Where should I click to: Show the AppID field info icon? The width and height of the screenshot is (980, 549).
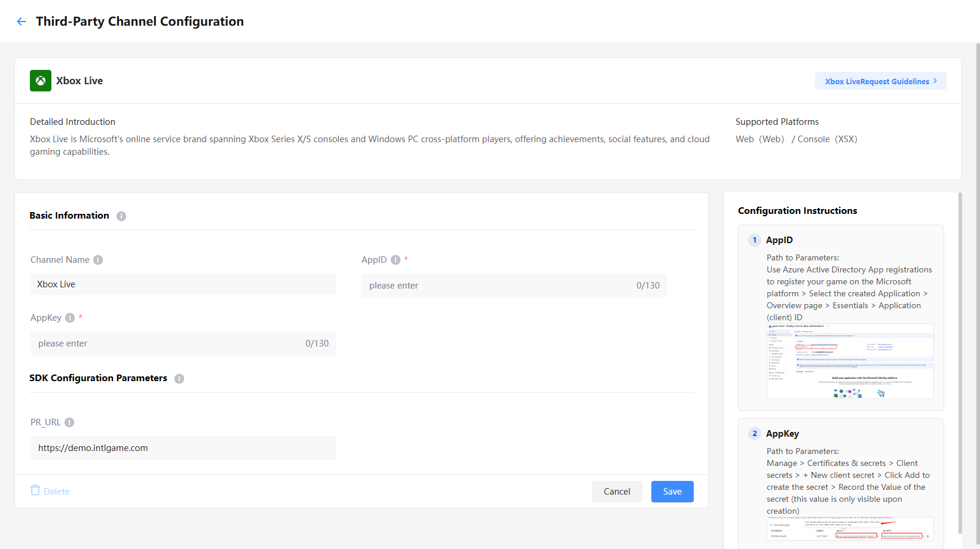pyautogui.click(x=396, y=260)
